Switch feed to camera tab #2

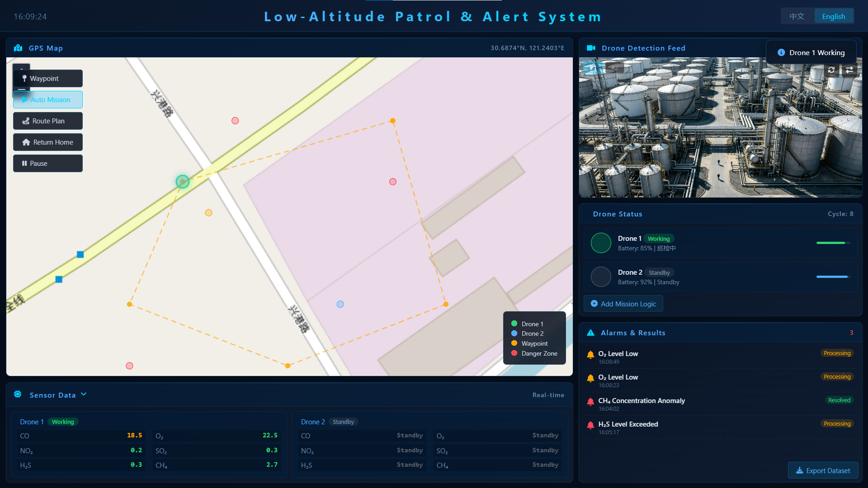614,68
